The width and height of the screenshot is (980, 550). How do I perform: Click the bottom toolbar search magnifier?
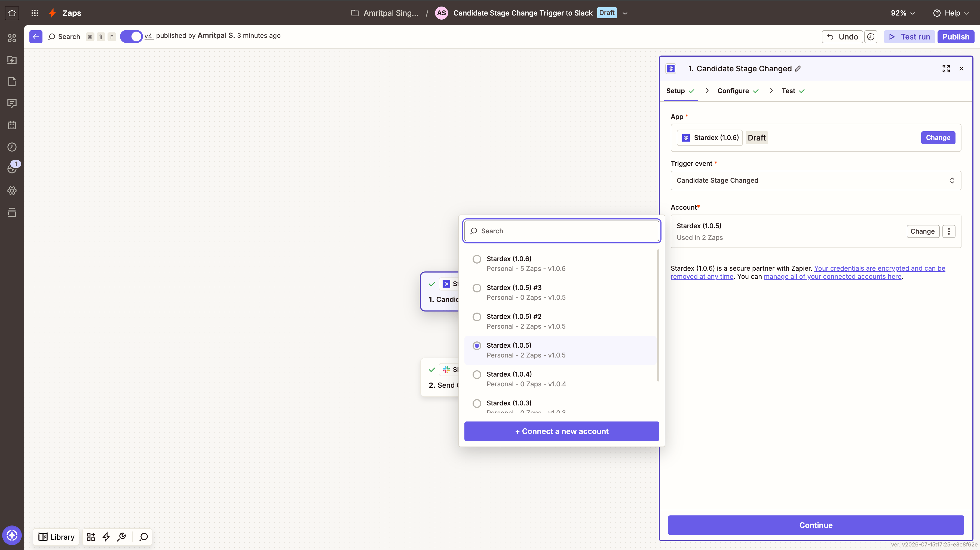coord(143,537)
